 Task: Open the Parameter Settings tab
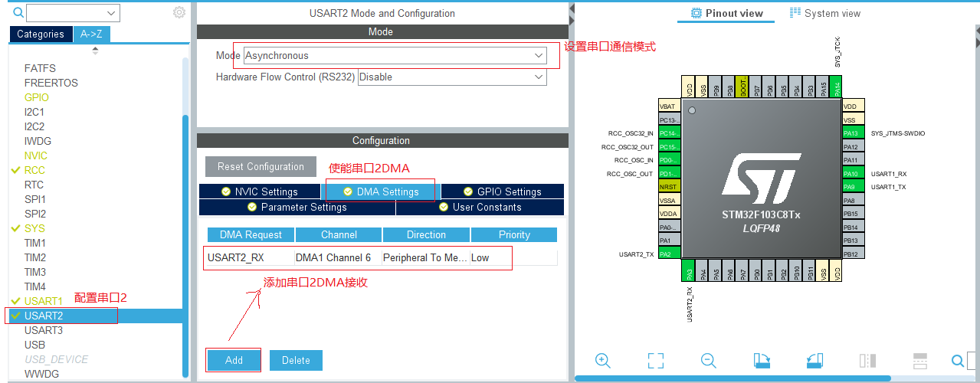[297, 207]
